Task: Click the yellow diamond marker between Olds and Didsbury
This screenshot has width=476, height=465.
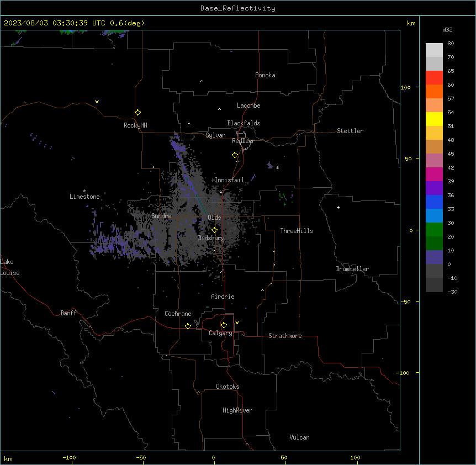Action: click(x=214, y=230)
